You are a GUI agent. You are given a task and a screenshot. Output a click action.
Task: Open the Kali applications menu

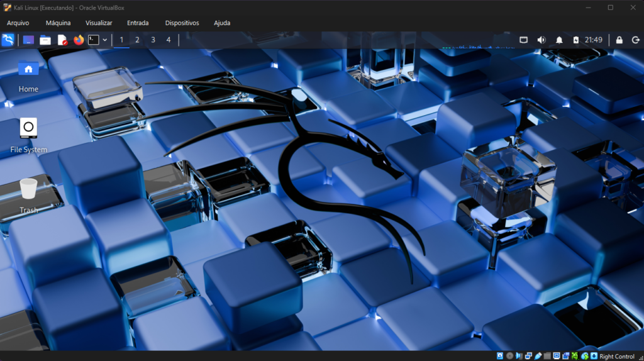(x=8, y=40)
